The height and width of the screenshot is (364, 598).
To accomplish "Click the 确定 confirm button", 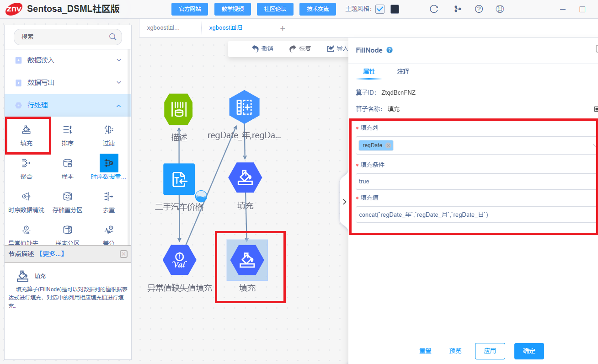I will coord(529,351).
